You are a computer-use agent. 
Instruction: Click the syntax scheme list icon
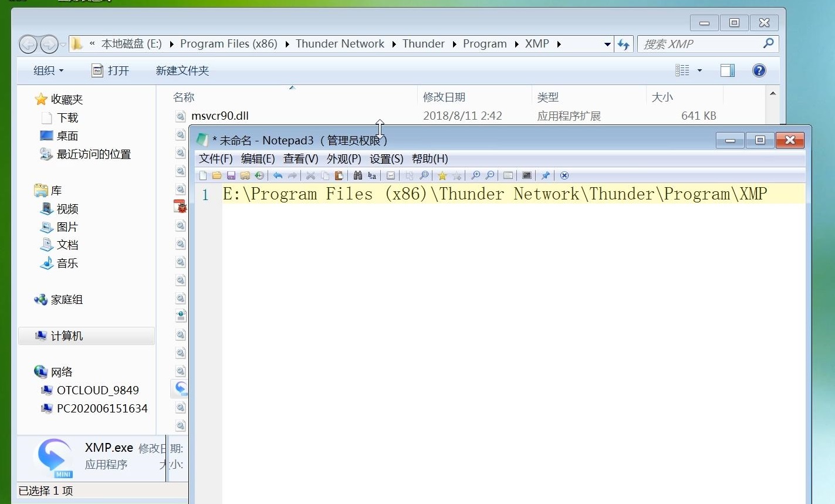point(508,175)
